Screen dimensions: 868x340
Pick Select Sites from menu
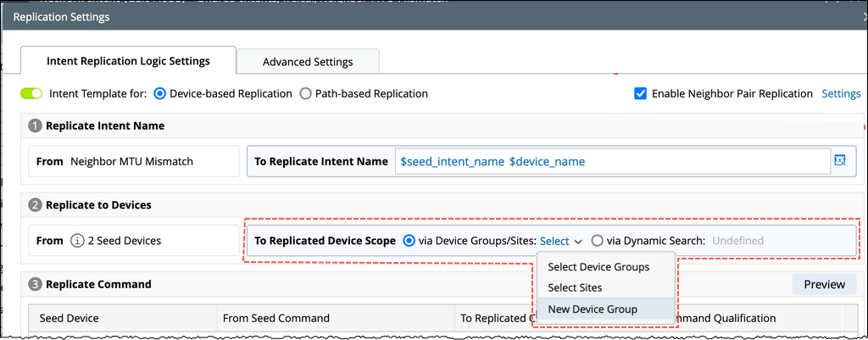575,287
